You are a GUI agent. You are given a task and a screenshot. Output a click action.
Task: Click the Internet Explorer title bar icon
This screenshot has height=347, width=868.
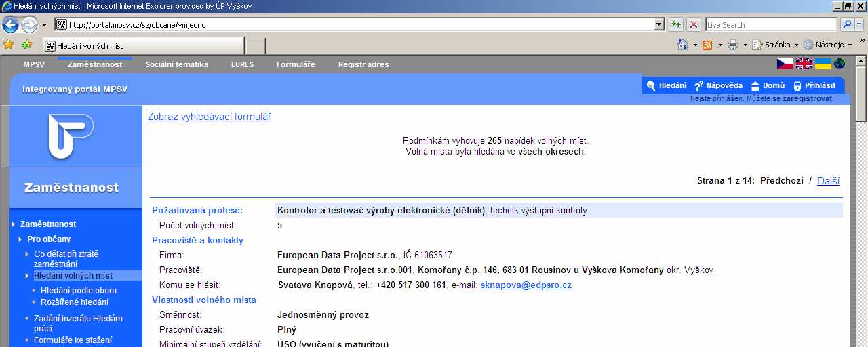[x=6, y=5]
